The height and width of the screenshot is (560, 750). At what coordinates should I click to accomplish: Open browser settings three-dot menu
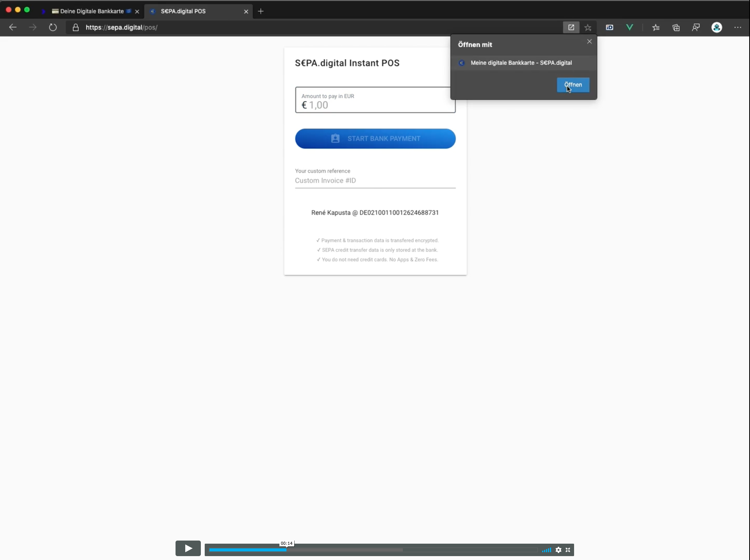[738, 27]
